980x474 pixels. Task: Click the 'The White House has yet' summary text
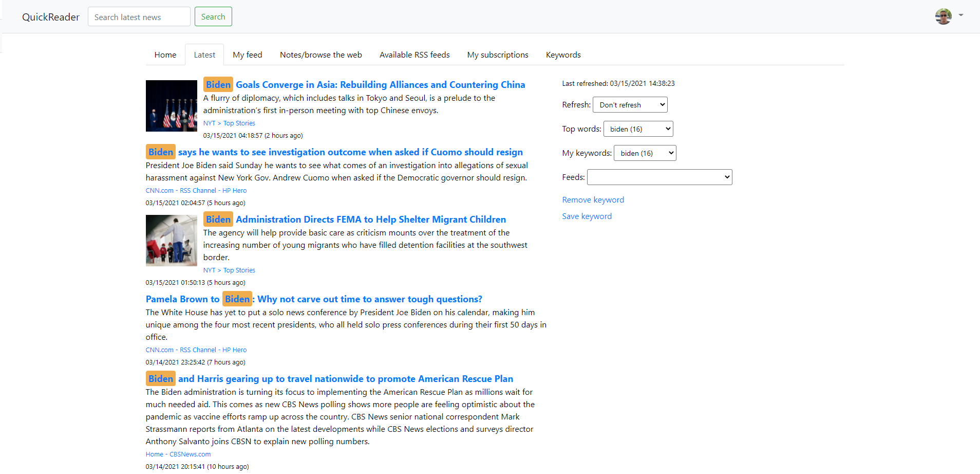(x=346, y=325)
